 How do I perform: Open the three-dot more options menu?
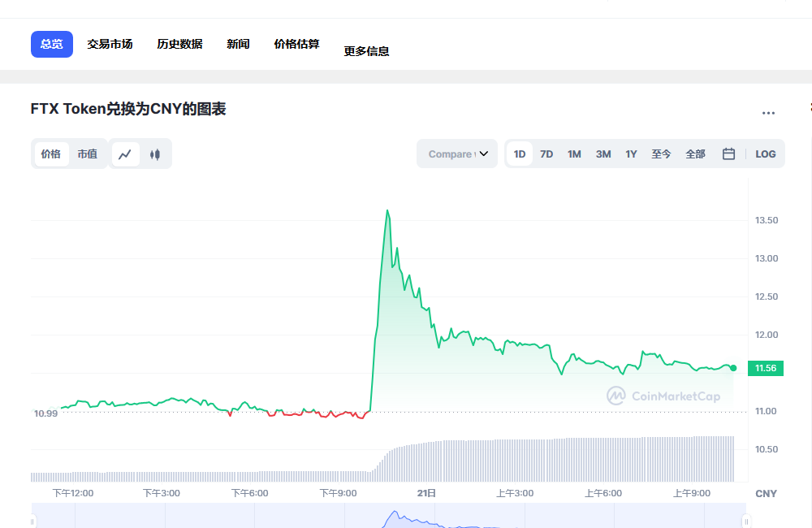click(x=768, y=112)
